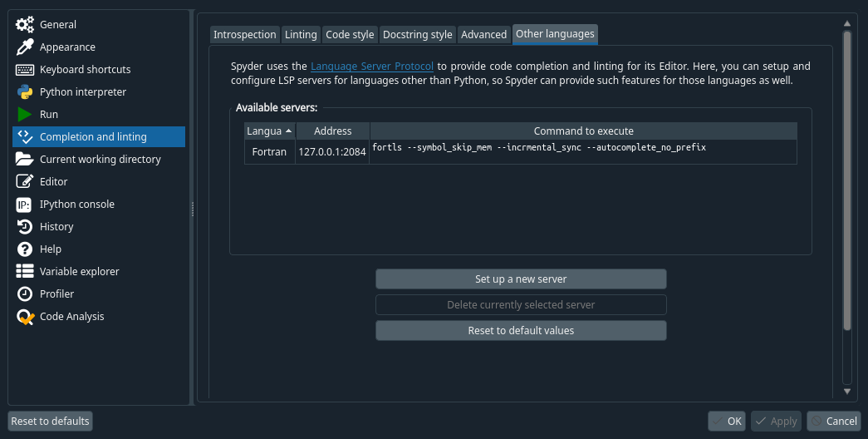Click the scrollbar down arrow
868x439 pixels.
pyautogui.click(x=847, y=392)
